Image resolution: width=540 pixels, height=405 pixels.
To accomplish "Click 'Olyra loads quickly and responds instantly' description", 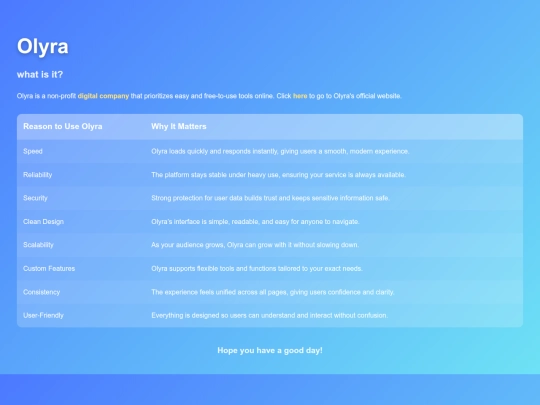I will (280, 151).
